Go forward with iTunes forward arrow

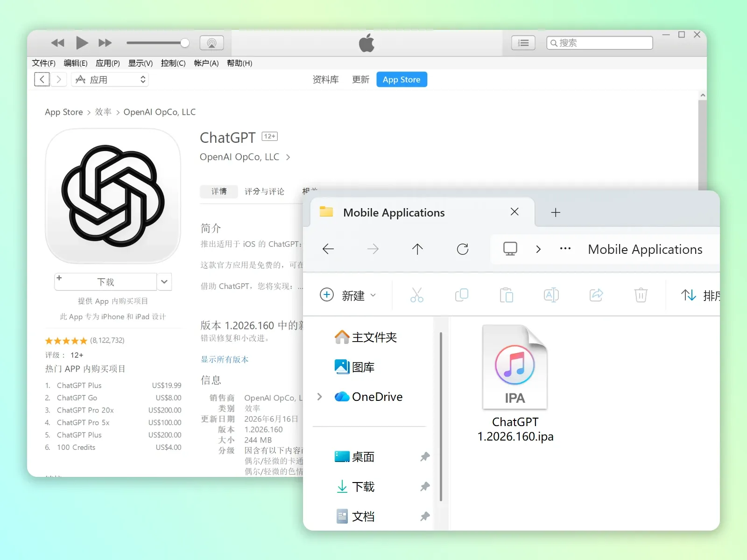coord(58,79)
